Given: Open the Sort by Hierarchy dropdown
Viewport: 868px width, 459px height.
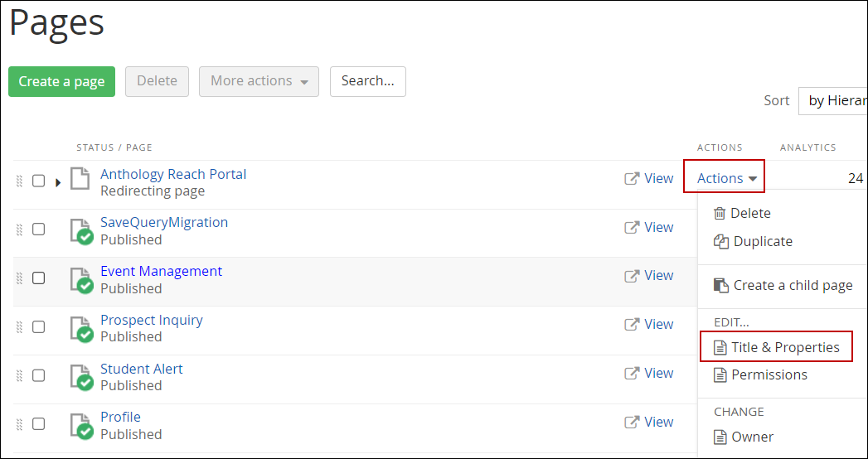Looking at the screenshot, I should 833,101.
